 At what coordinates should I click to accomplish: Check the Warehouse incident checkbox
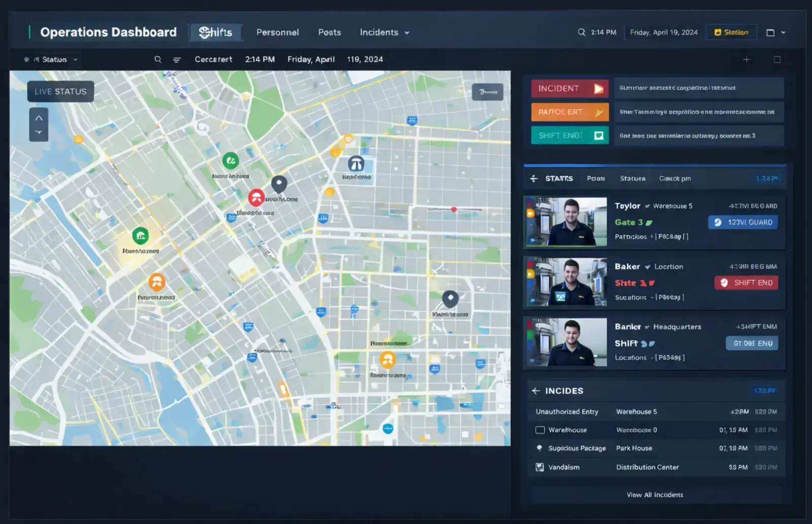[539, 430]
